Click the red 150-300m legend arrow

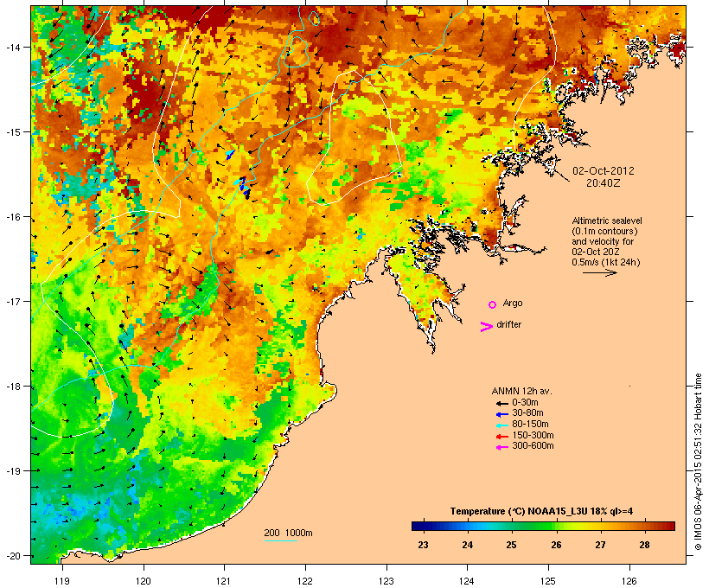coord(501,437)
